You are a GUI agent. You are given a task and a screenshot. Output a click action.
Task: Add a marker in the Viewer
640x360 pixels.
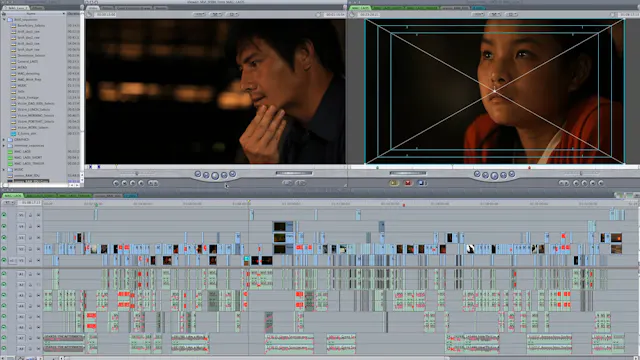click(141, 183)
